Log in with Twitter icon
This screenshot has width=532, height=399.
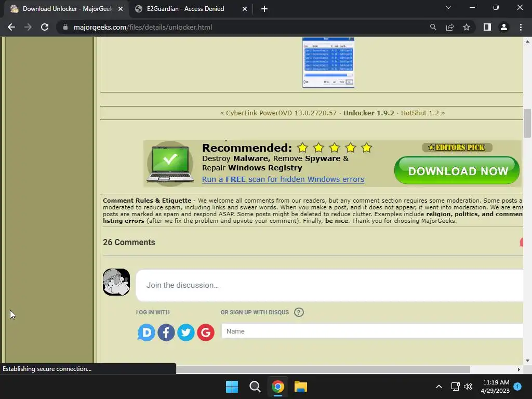(x=186, y=332)
